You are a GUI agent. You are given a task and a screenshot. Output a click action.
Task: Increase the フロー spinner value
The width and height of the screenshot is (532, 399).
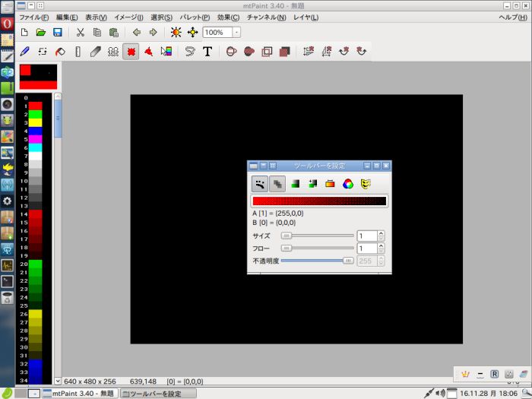click(x=381, y=245)
